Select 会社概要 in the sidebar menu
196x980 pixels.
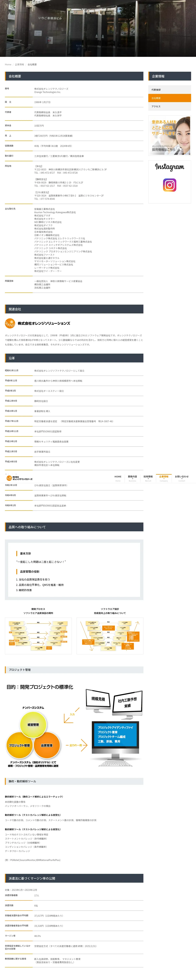click(x=169, y=98)
